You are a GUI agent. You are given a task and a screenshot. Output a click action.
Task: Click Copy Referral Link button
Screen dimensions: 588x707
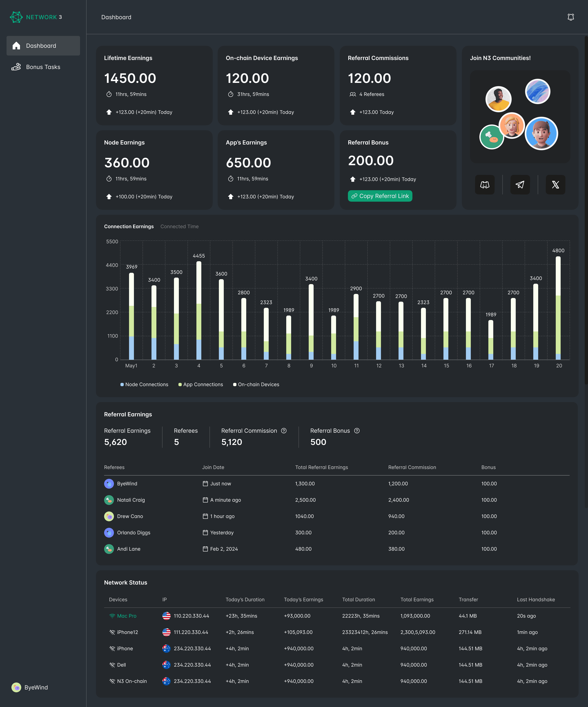[x=380, y=196]
